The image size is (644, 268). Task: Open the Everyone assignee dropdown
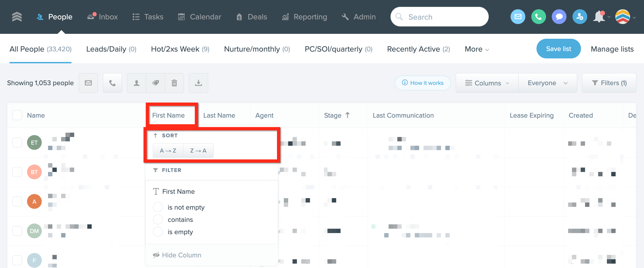(547, 83)
